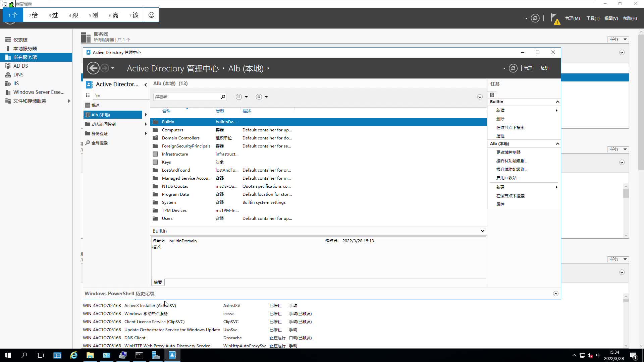Click 属性 under Builtin tasks

500,136
